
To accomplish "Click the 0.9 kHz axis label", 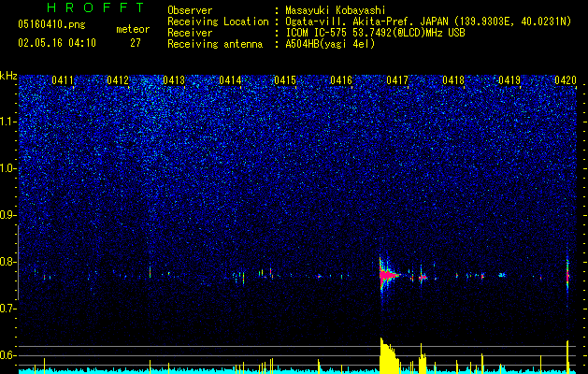I will pyautogui.click(x=7, y=215).
